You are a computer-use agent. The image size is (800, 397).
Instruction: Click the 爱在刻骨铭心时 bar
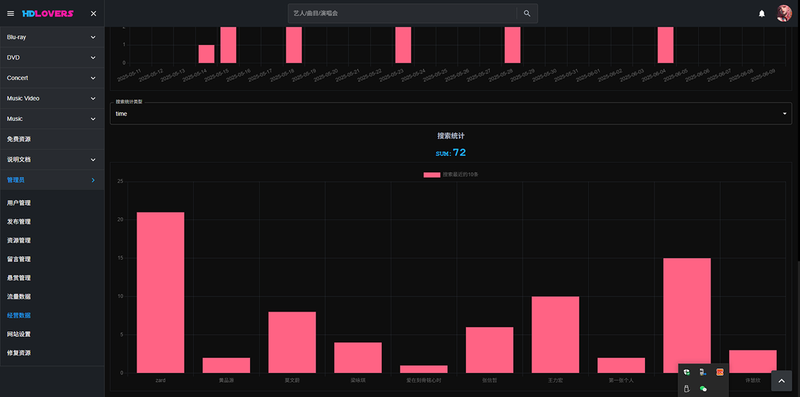(x=423, y=369)
